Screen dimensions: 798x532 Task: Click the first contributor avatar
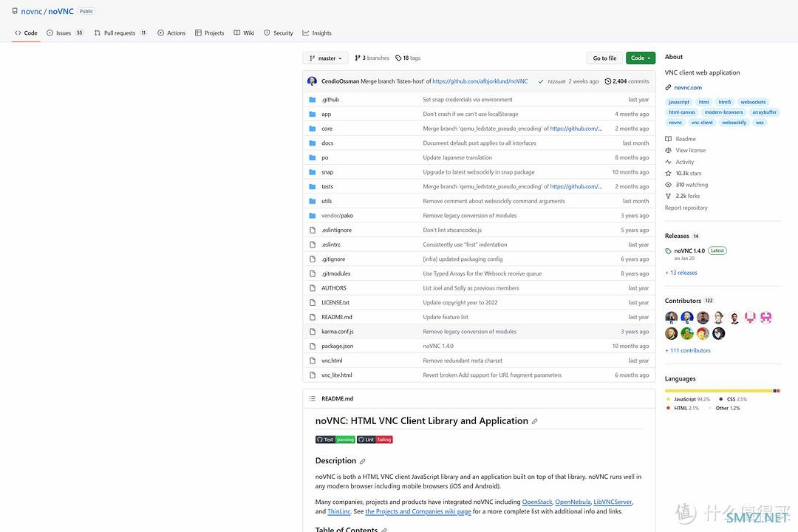[x=671, y=318]
